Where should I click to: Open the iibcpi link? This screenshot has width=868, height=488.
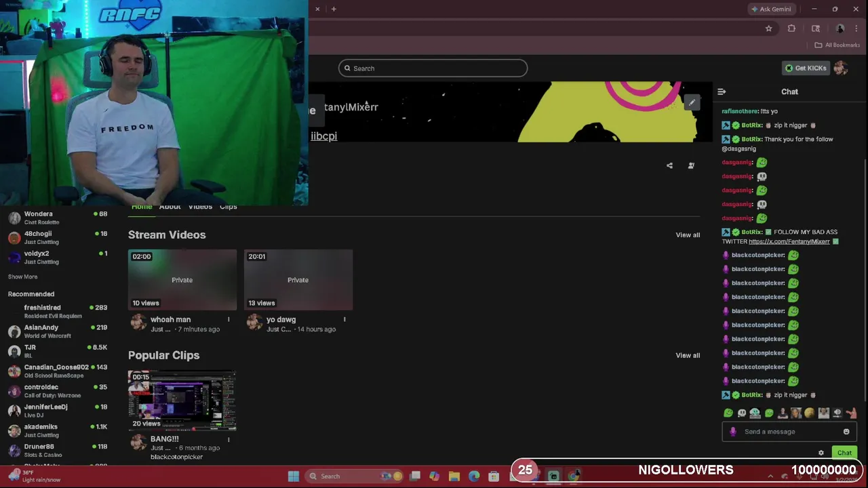323,136
